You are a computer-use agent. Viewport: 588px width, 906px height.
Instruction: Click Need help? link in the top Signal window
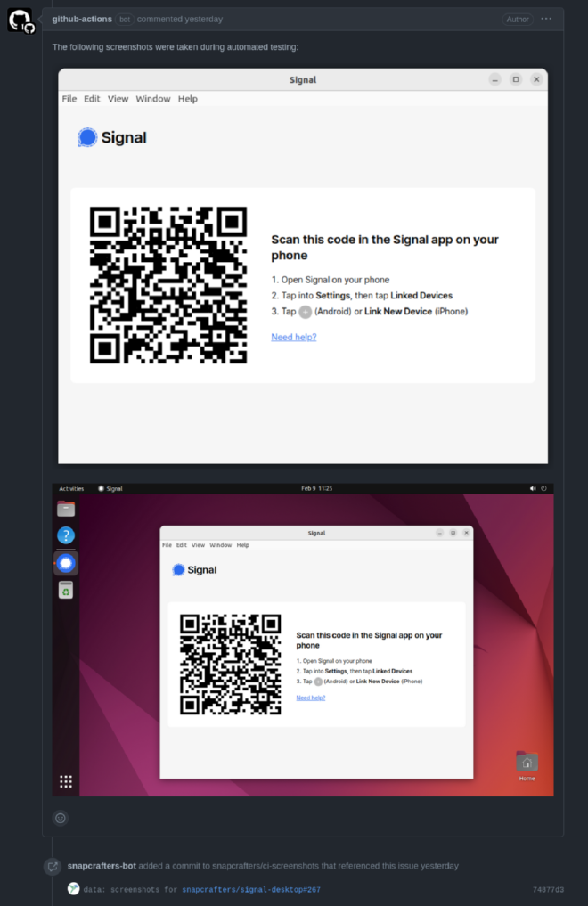(293, 337)
